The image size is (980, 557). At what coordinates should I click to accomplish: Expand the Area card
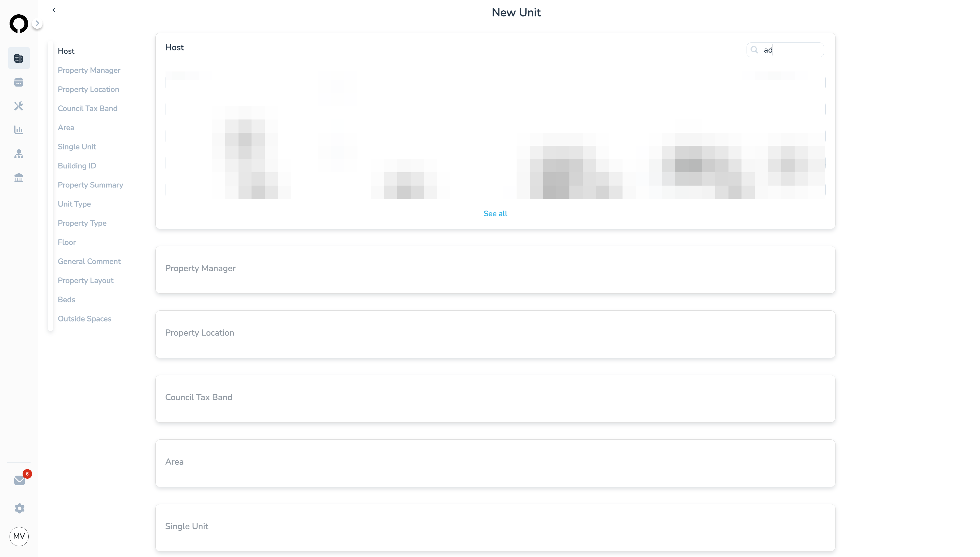coord(495,463)
